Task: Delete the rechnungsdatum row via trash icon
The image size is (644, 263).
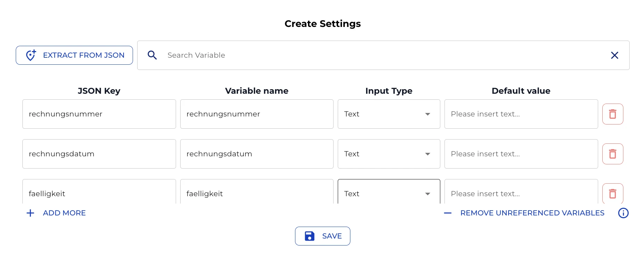Action: pos(613,154)
